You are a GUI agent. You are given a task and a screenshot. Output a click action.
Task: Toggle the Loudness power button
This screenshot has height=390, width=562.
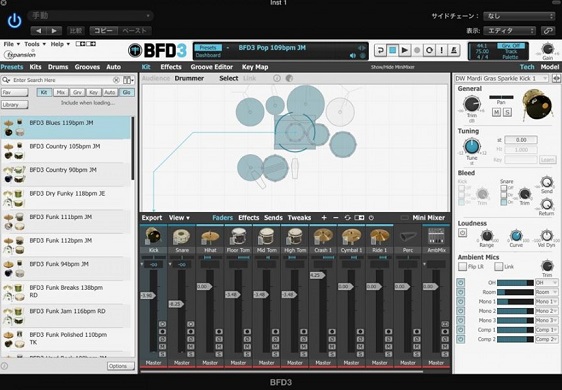point(462,233)
